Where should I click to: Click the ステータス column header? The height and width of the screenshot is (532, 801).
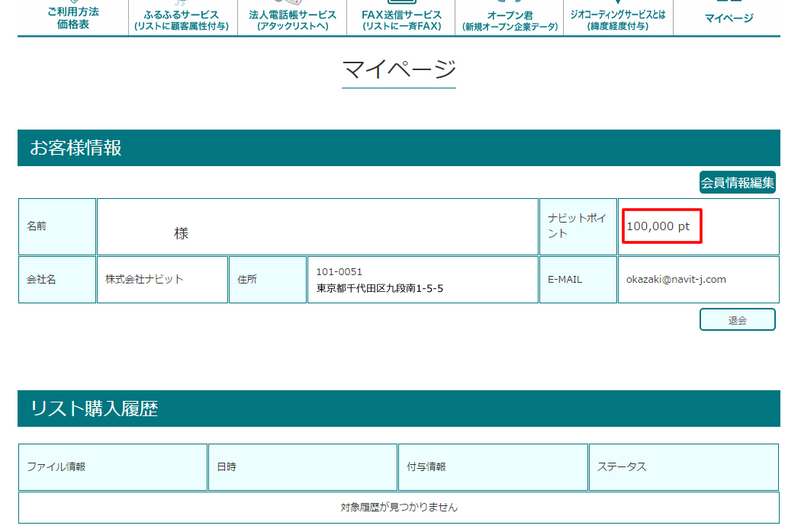621,467
